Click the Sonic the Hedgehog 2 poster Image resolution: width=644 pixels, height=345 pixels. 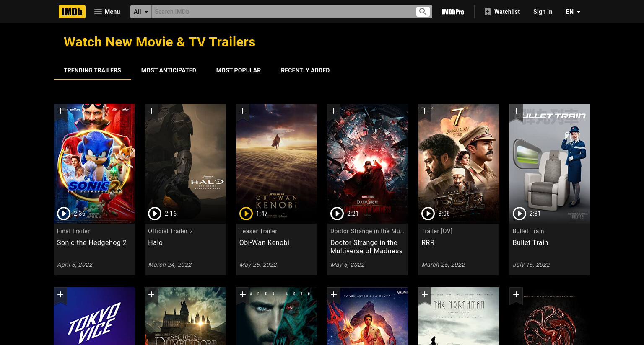(94, 163)
